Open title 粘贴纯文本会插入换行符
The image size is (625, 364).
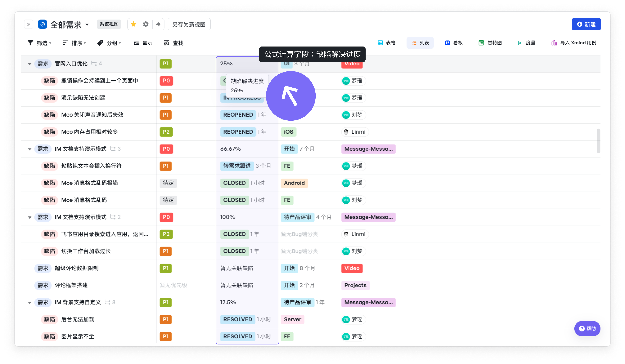point(92,166)
